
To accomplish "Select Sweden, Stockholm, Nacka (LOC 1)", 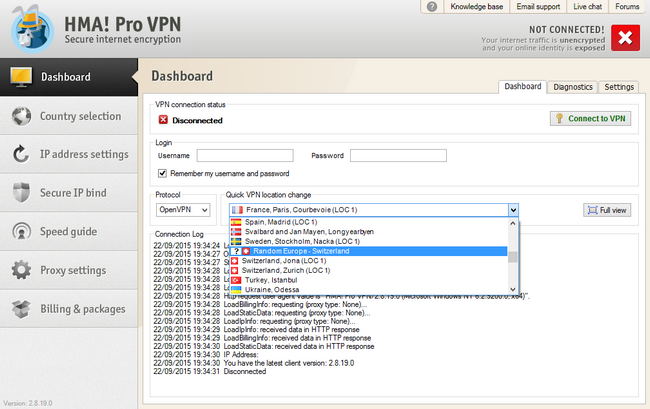I will pyautogui.click(x=368, y=241).
